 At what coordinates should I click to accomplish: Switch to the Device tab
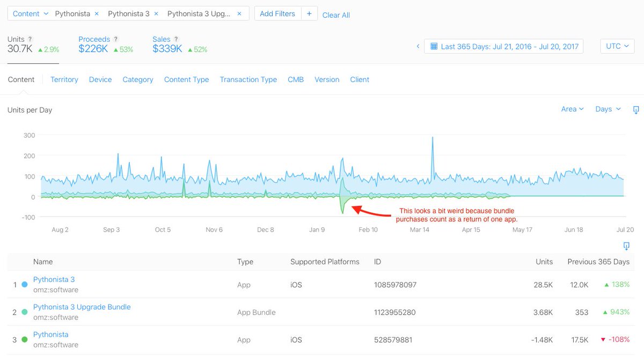tap(100, 79)
